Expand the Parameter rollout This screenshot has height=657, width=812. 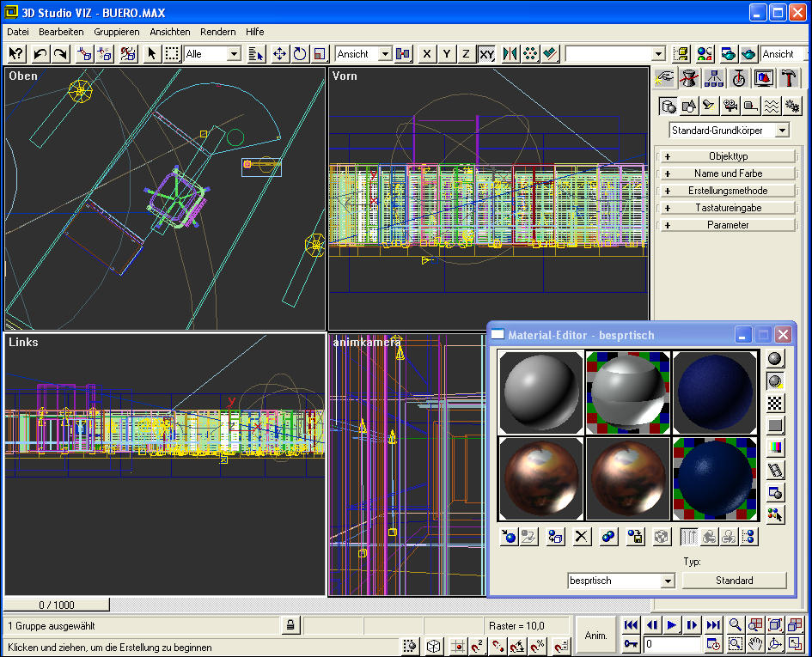728,225
